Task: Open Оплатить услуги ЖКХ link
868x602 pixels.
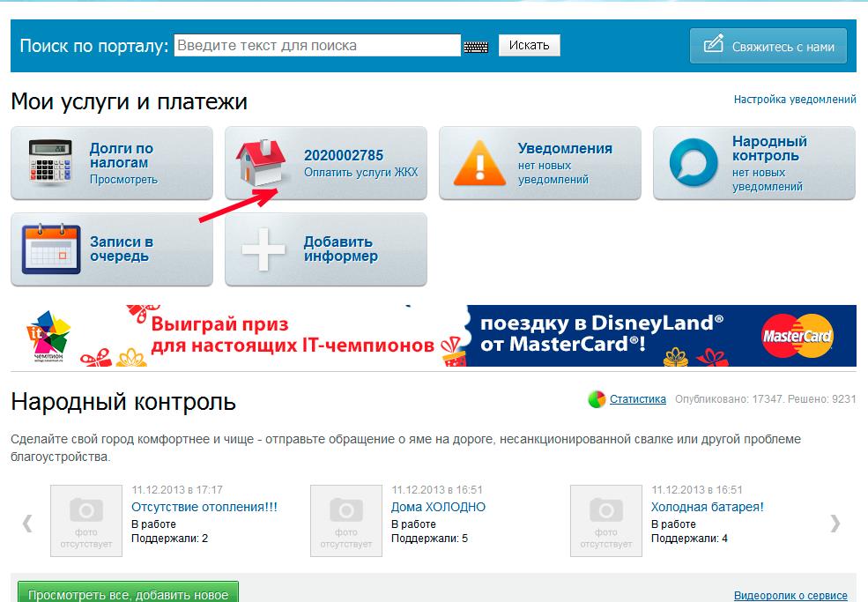Action: click(x=360, y=173)
